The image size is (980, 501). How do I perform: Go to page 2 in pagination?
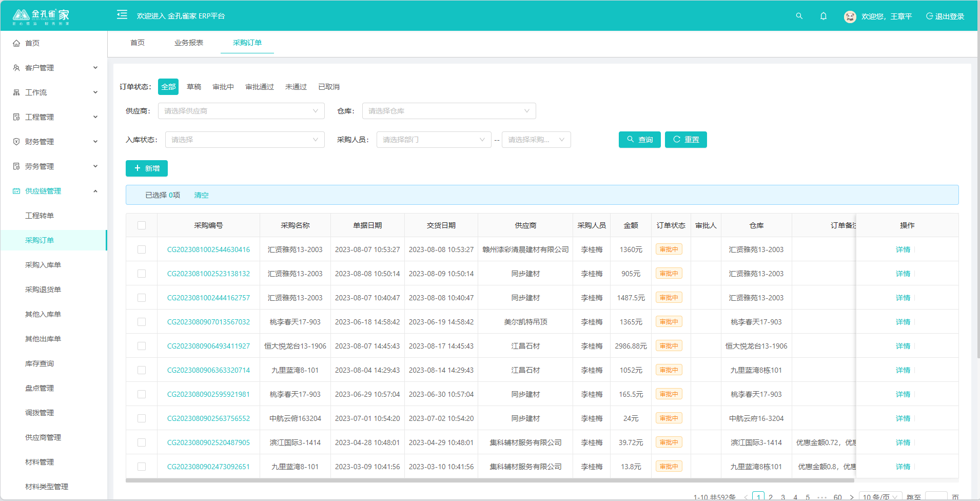coord(771,497)
